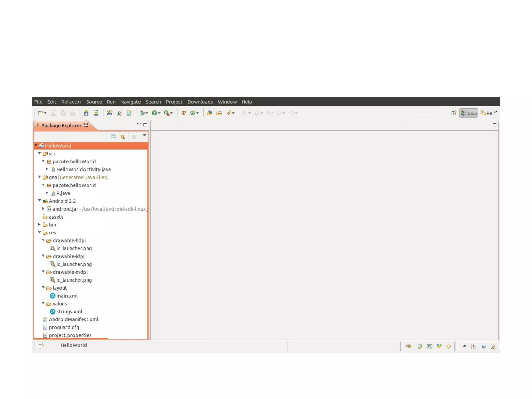Click the Open Perspective icon
532x399 pixels.
[454, 113]
